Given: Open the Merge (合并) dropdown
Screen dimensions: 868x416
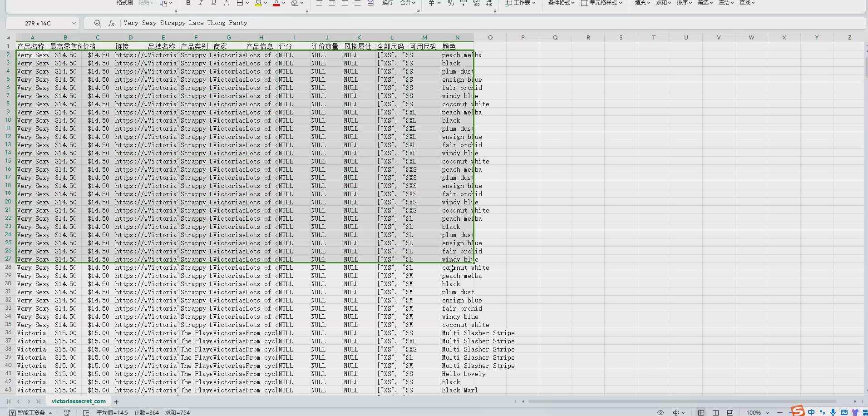Looking at the screenshot, I should 407,3.
